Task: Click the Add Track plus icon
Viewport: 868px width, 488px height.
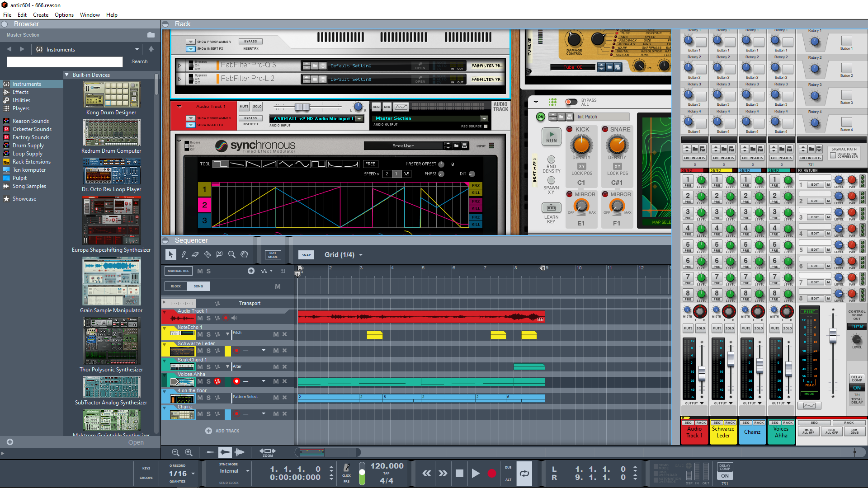Action: [x=208, y=431]
